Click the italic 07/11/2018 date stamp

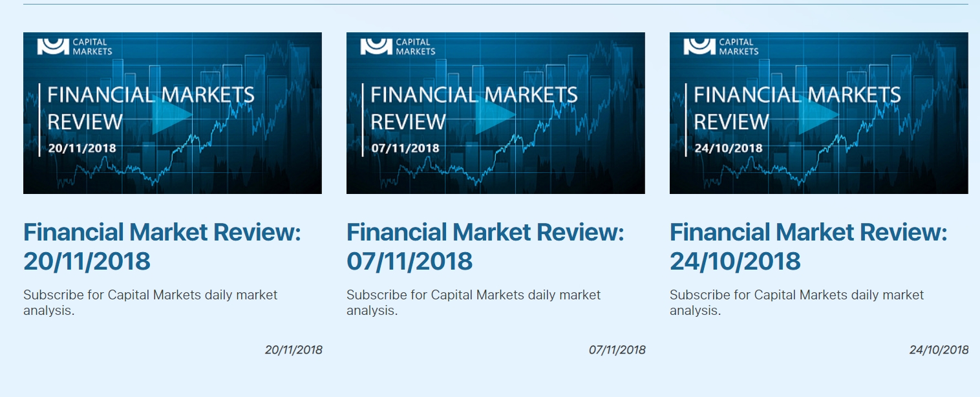(617, 350)
